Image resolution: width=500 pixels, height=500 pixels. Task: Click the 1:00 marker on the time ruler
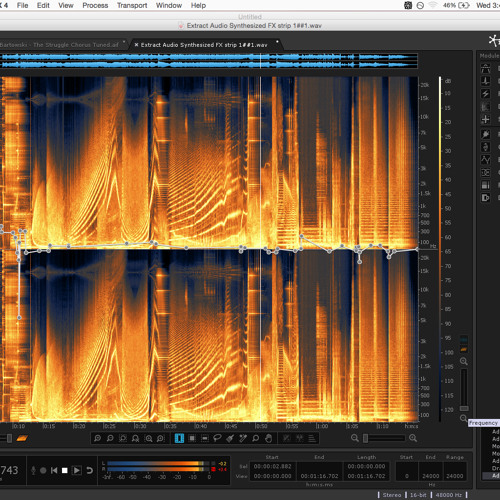pos(322,426)
